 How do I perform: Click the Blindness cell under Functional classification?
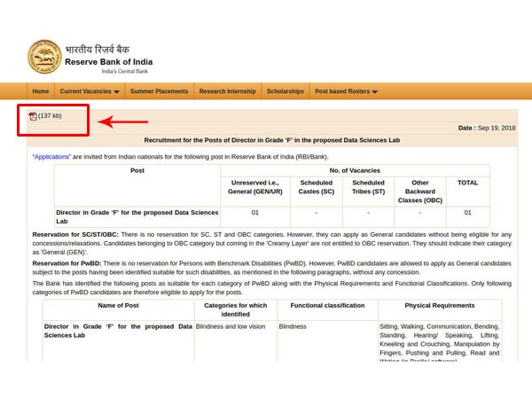293,326
